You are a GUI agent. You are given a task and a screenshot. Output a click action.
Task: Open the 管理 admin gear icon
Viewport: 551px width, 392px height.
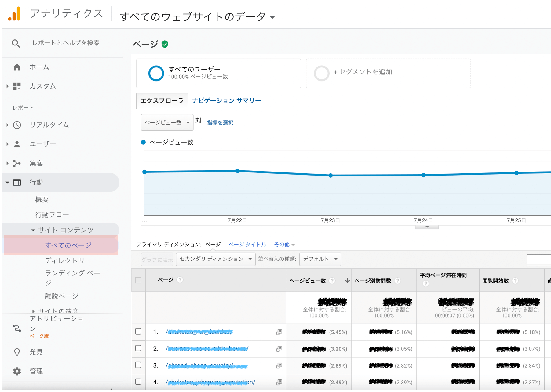point(17,371)
